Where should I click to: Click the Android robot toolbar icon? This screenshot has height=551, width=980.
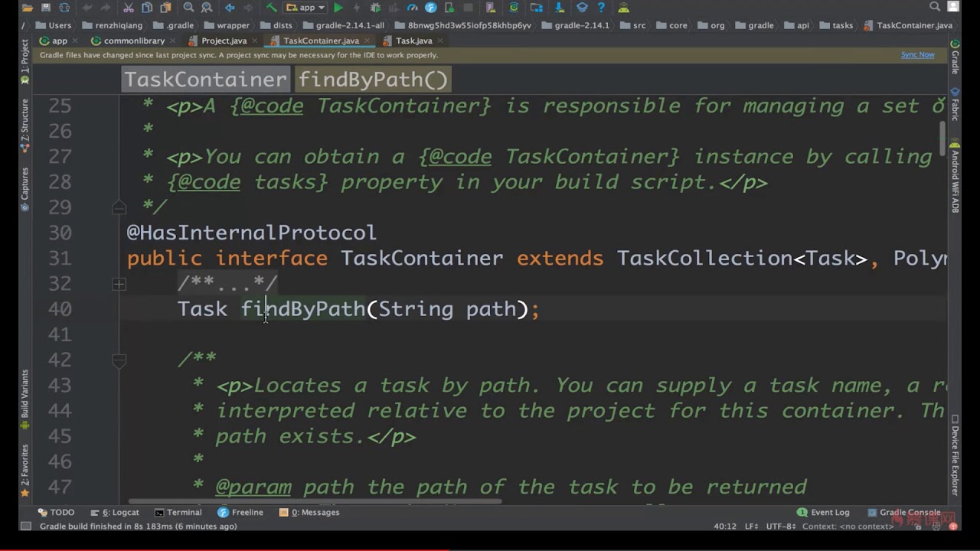click(624, 8)
